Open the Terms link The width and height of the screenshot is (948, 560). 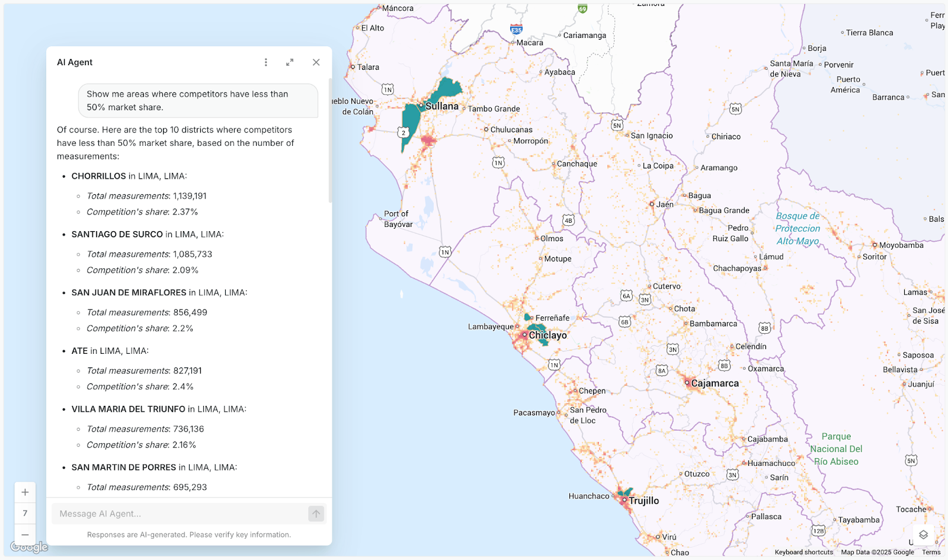930,552
